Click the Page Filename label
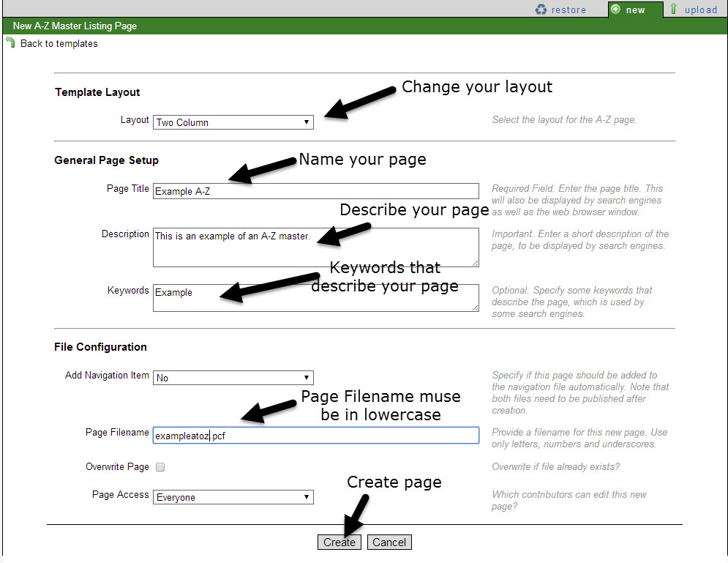 point(117,433)
